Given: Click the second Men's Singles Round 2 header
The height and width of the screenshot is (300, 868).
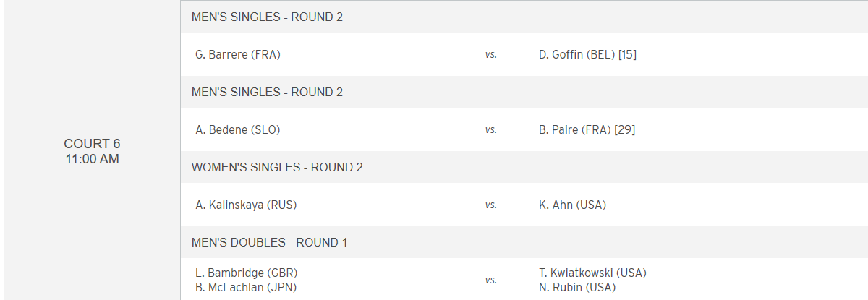Looking at the screenshot, I should [x=524, y=92].
